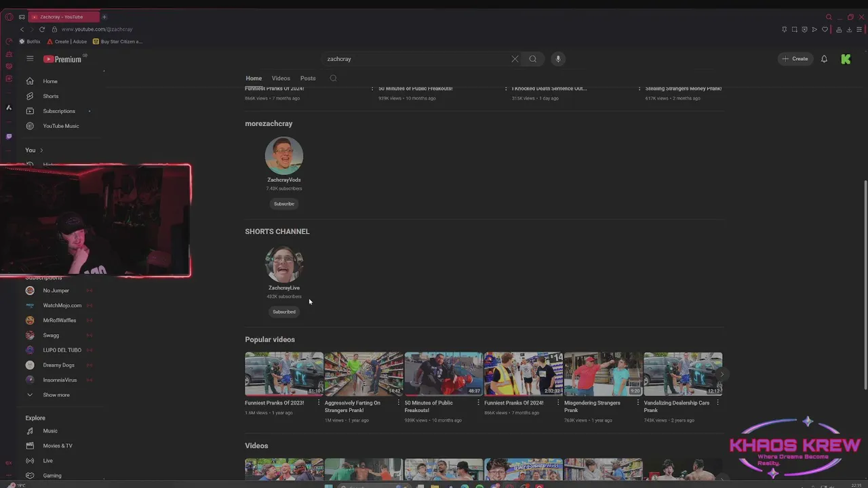
Task: Select the Zachcray - YouTube browser tab
Action: click(64, 17)
